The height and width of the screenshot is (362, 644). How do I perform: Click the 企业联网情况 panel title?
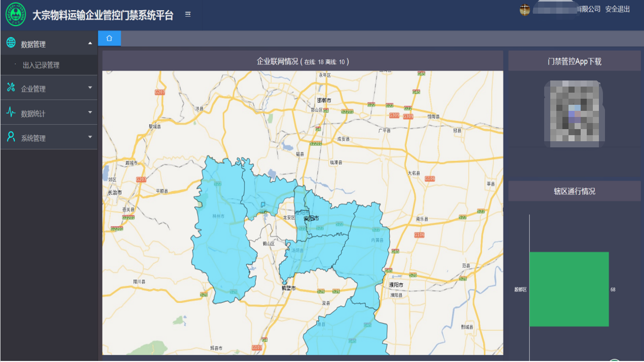[302, 62]
